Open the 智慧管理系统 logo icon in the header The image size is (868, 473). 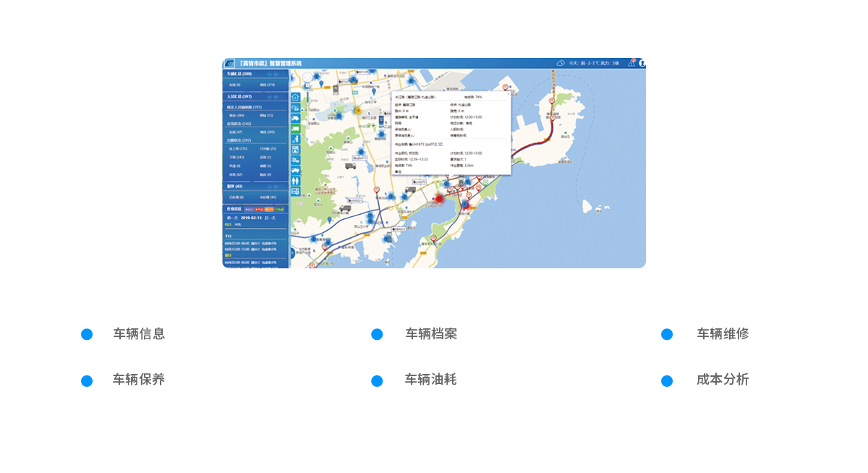[229, 63]
